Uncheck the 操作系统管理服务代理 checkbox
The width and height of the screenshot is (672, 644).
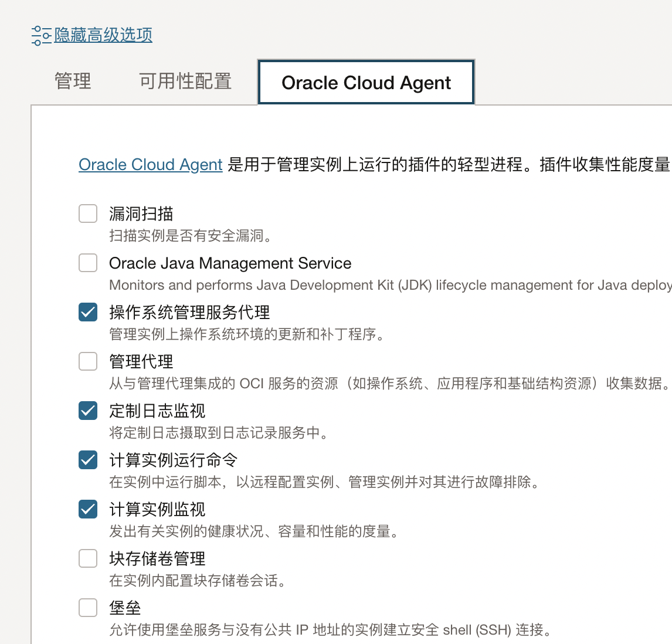click(x=88, y=312)
